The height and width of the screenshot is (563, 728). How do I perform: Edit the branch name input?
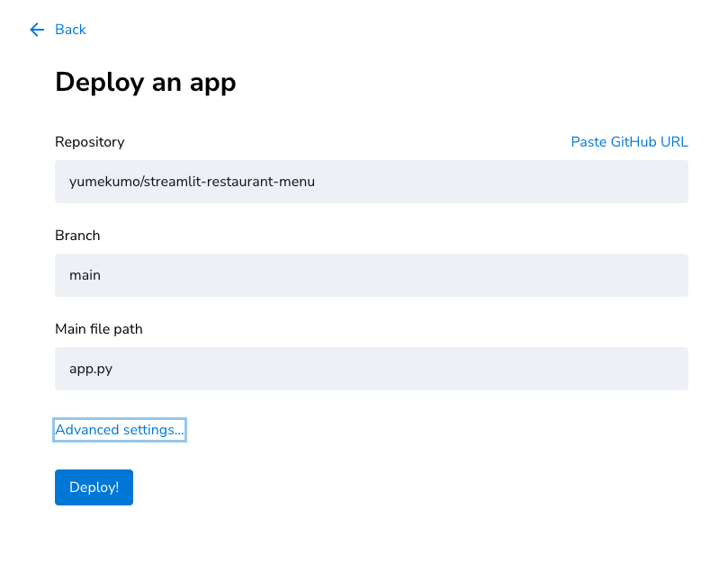(x=372, y=275)
